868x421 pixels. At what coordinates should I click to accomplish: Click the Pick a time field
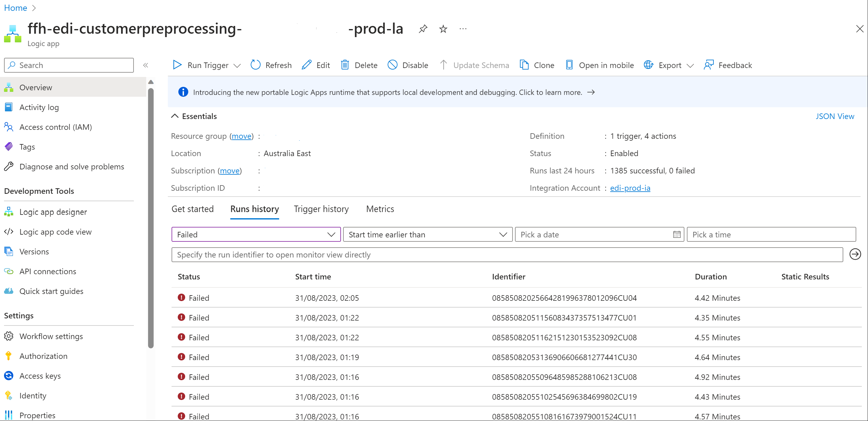771,235
